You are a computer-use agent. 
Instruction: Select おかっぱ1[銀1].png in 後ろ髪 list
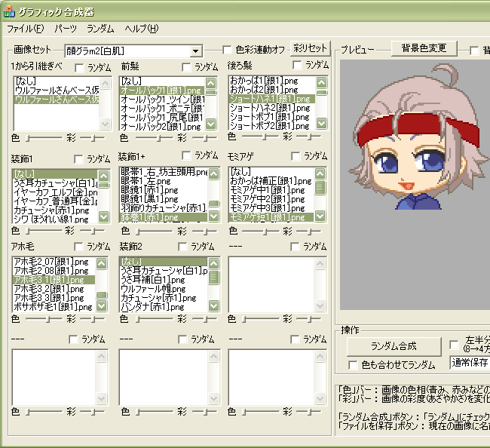point(272,81)
